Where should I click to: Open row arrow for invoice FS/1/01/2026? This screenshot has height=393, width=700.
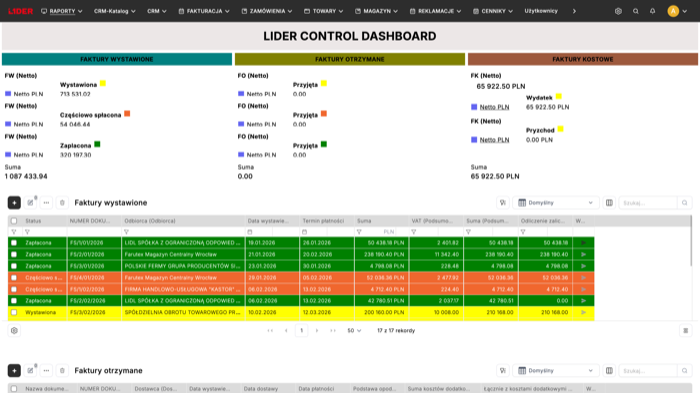point(583,243)
